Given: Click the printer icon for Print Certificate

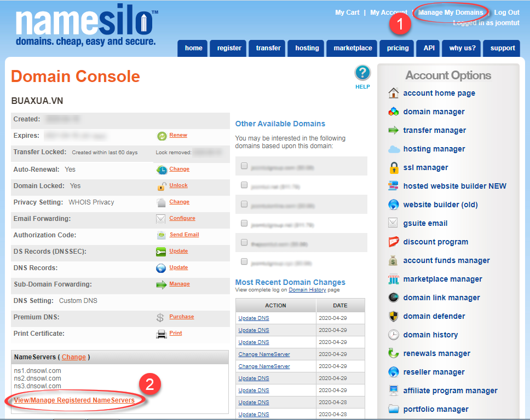Looking at the screenshot, I should [x=161, y=334].
